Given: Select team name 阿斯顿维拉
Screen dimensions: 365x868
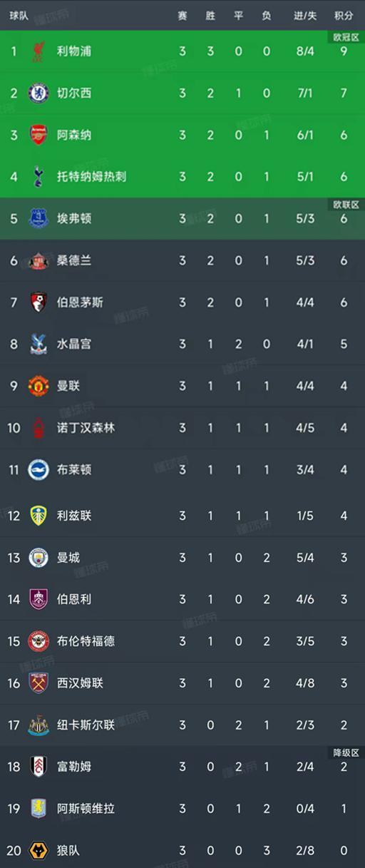Looking at the screenshot, I should pos(86,809).
